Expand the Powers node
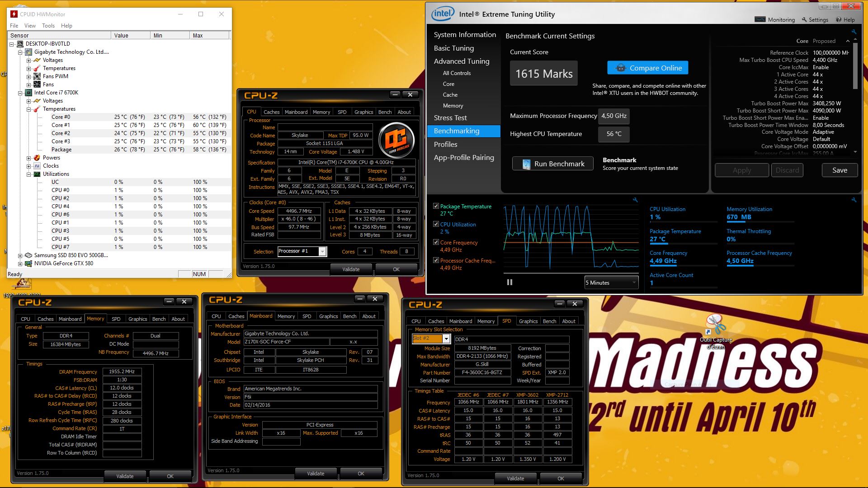Screen dimensions: 868x488 (x=28, y=158)
